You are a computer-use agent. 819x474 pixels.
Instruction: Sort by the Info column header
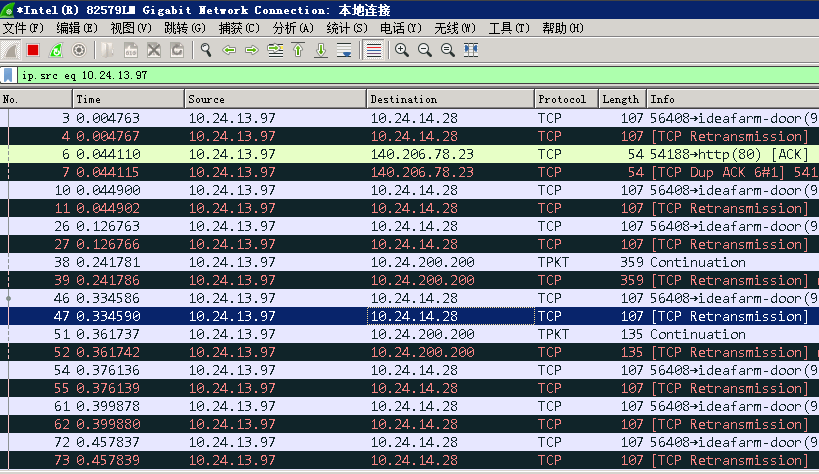[733, 99]
